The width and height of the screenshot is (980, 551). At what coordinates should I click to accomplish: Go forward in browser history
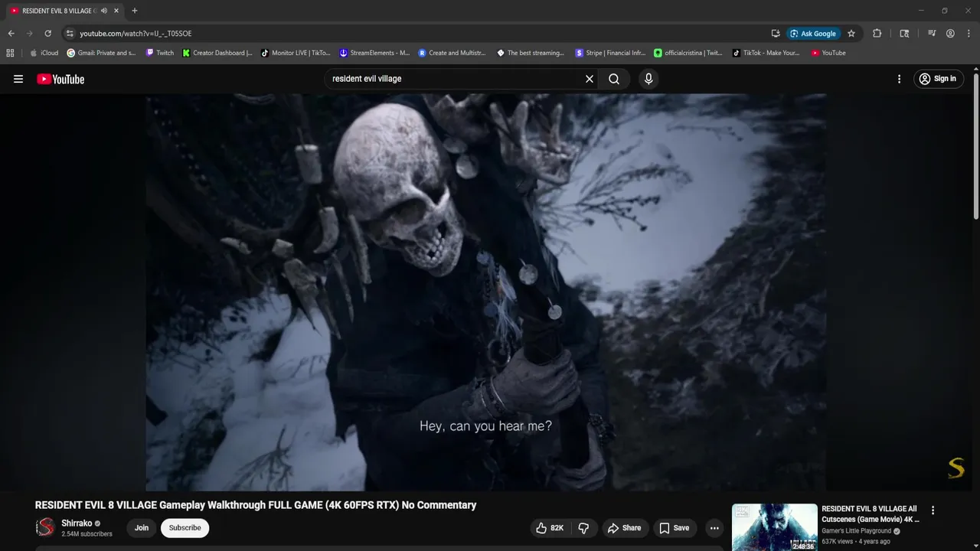[29, 34]
